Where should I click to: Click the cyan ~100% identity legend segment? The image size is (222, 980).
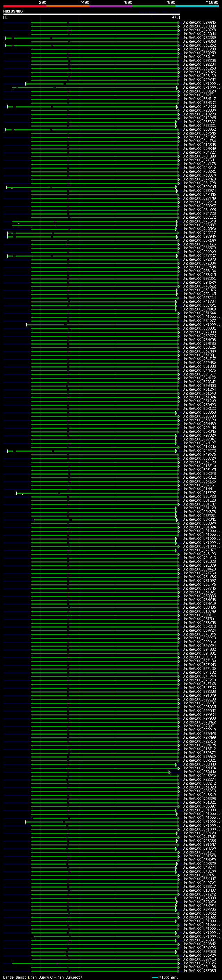tap(197, 6)
